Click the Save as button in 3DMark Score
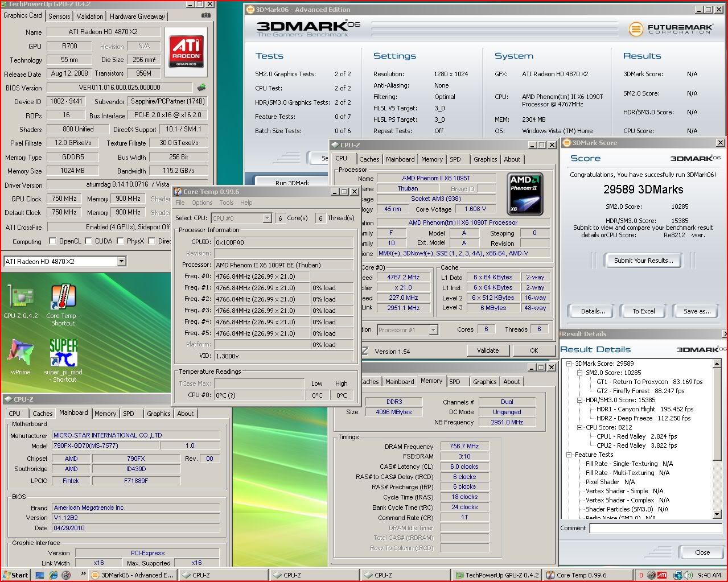This screenshot has width=728, height=582. point(697,311)
